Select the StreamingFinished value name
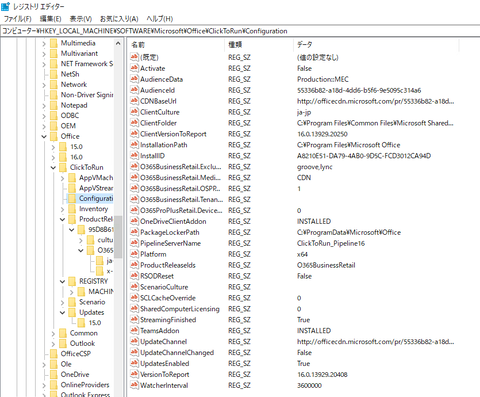Screen dimensions: 480x397 pos(168,320)
